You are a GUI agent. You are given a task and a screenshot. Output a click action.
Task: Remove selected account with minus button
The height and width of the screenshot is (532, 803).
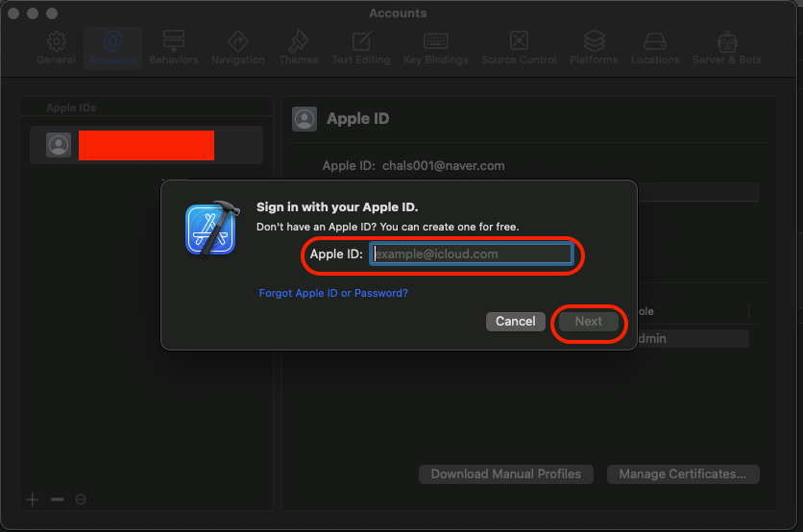[x=58, y=499]
